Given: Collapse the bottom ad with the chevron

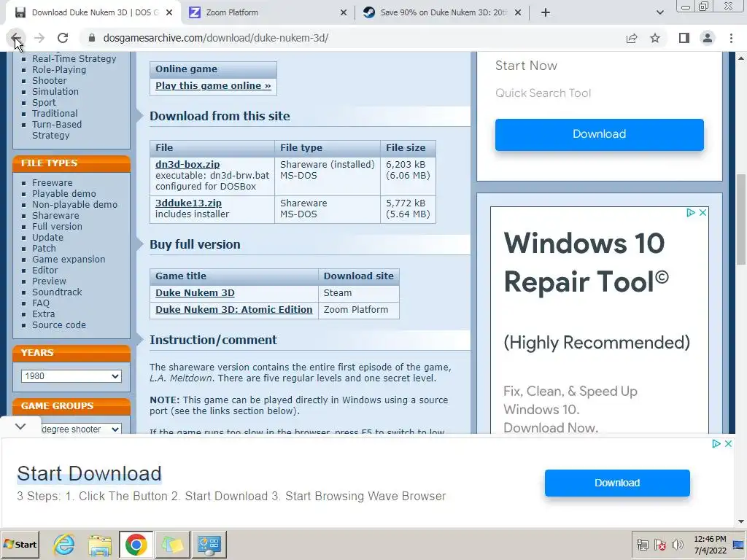Looking at the screenshot, I should [x=20, y=426].
